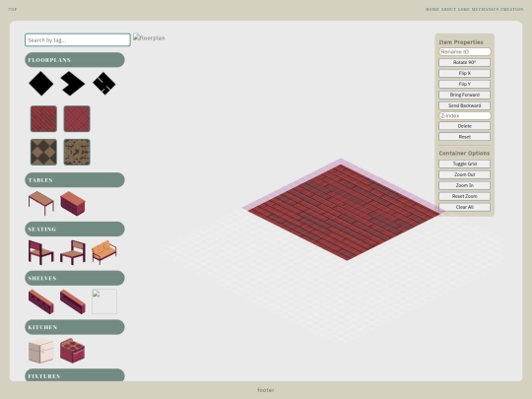Click the Reset Zoom button
Screen dimensions: 532x399
coord(464,196)
